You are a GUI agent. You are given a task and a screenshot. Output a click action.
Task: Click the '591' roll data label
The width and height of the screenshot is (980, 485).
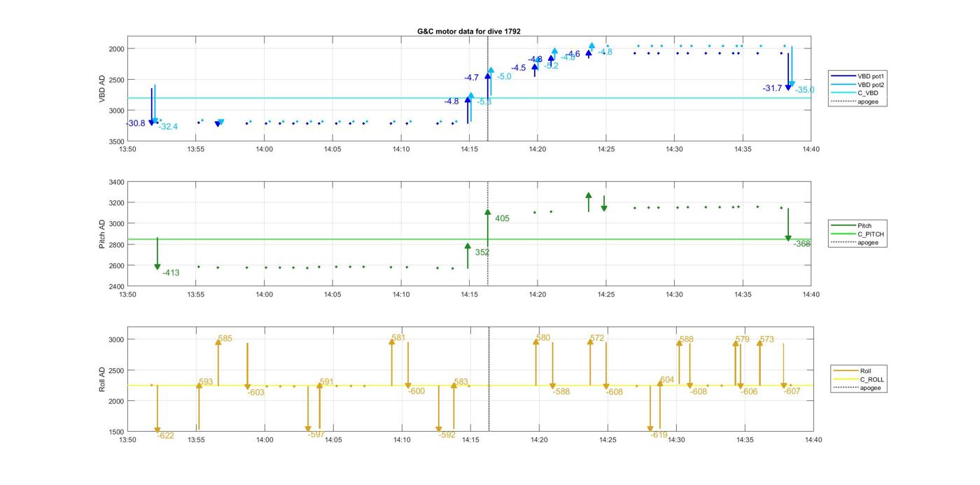tap(327, 382)
